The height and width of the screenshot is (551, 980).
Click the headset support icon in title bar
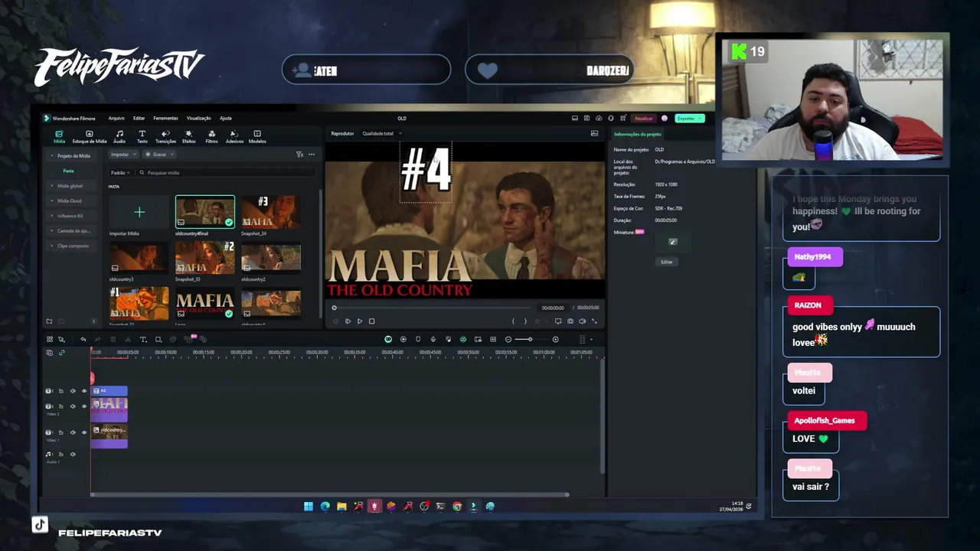click(610, 118)
